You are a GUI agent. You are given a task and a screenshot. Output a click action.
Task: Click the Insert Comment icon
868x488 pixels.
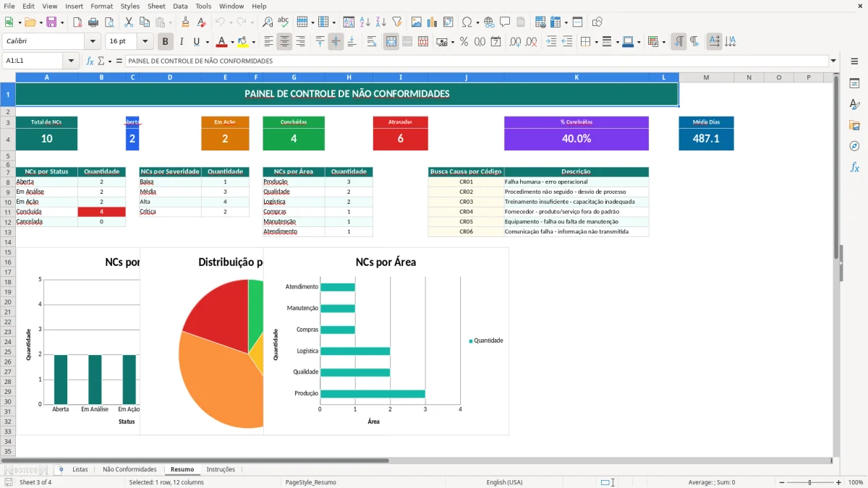[505, 22]
